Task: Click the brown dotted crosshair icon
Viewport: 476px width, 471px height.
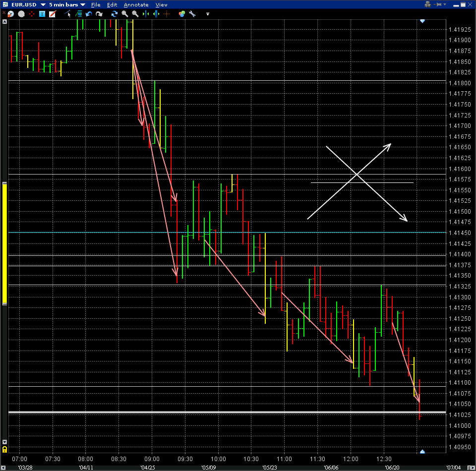Action: tap(167, 14)
